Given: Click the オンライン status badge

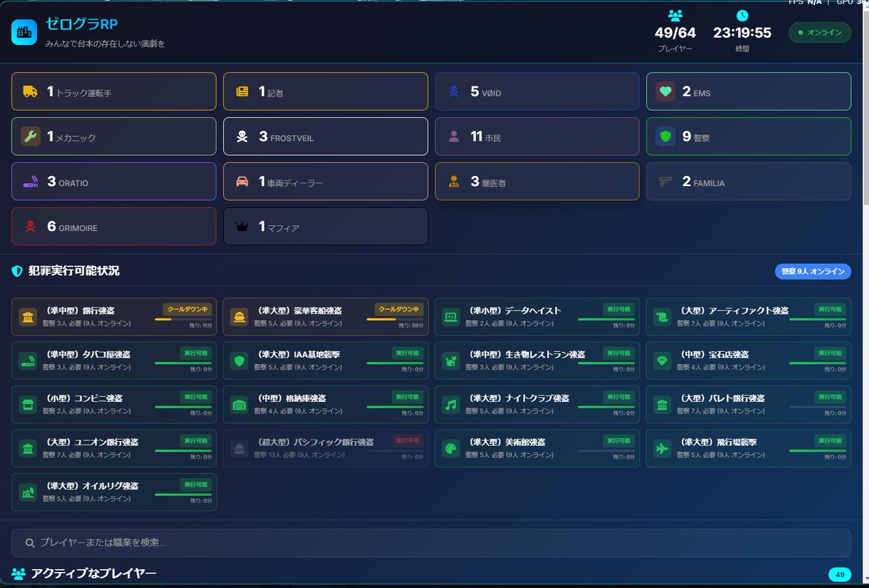Looking at the screenshot, I should pyautogui.click(x=820, y=33).
